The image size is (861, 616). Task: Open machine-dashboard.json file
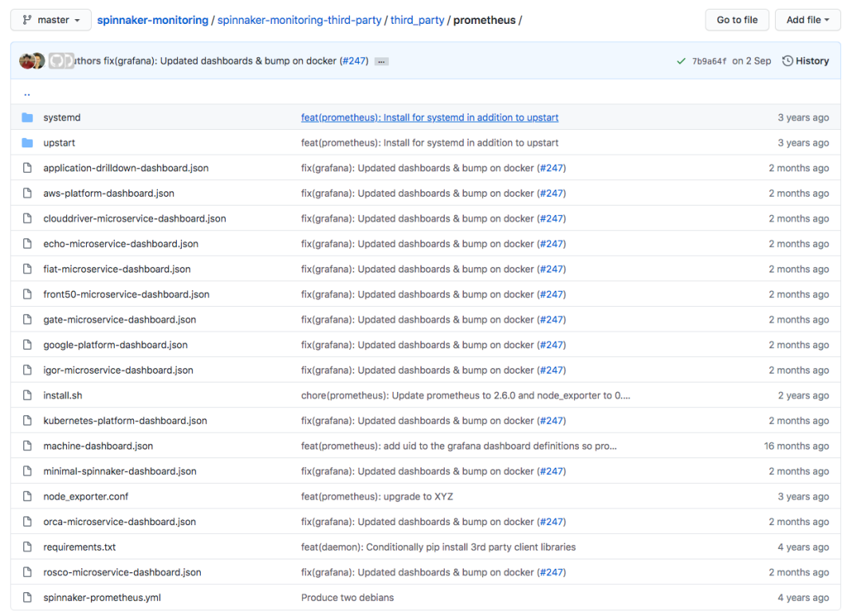tap(98, 445)
